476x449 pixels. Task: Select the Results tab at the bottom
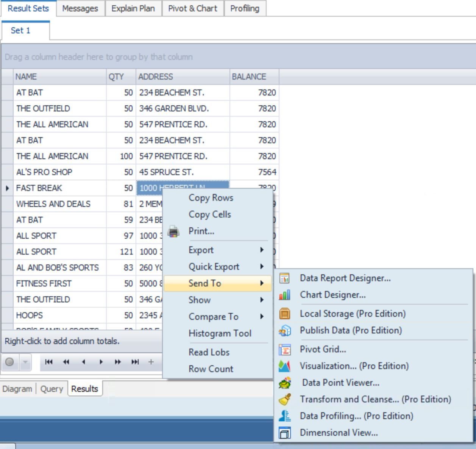[x=85, y=389]
